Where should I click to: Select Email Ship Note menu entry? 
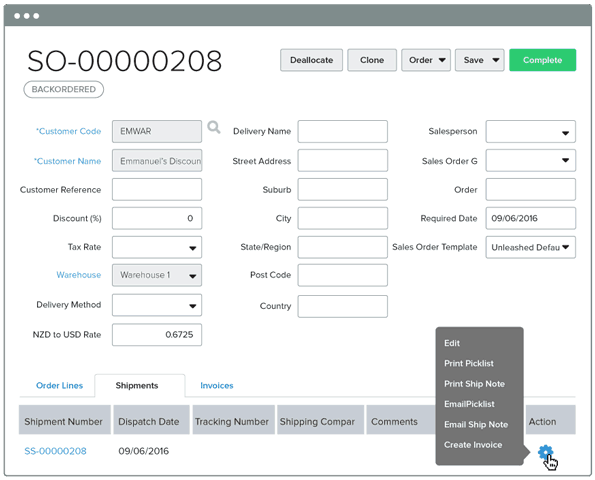click(476, 425)
